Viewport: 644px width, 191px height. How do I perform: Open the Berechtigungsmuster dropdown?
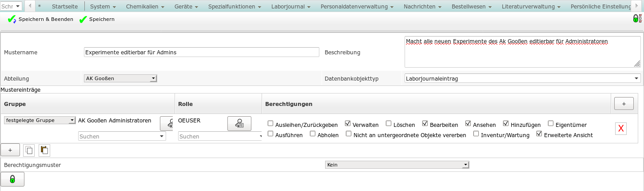(x=397, y=165)
